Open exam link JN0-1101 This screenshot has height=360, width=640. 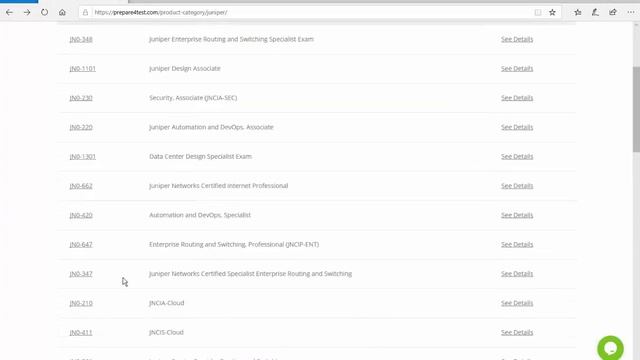tap(82, 69)
